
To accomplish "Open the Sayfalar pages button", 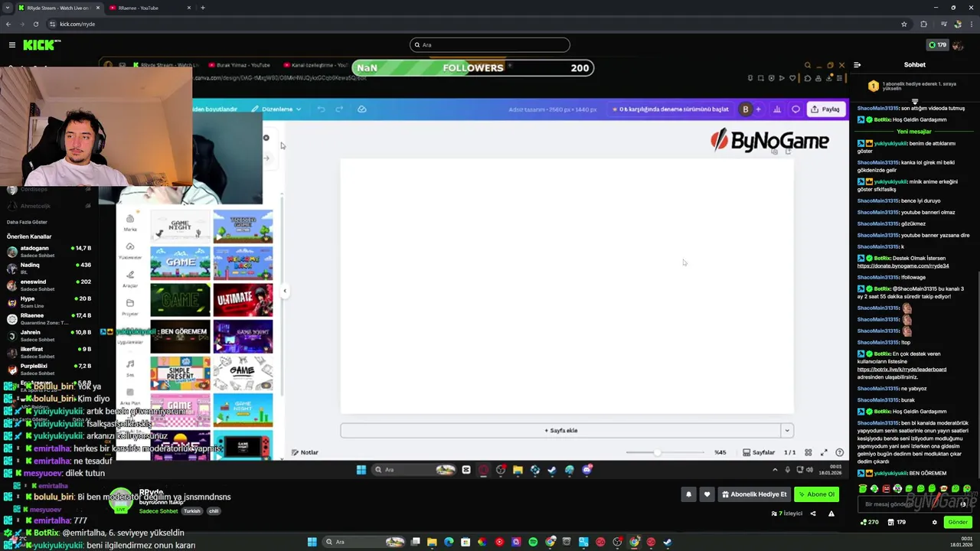I will pos(759,452).
